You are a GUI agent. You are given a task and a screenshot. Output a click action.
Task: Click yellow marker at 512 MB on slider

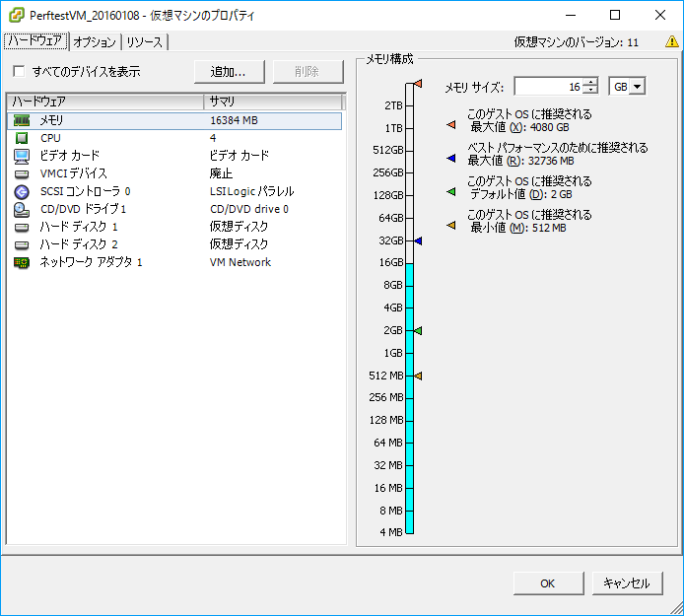pyautogui.click(x=418, y=376)
